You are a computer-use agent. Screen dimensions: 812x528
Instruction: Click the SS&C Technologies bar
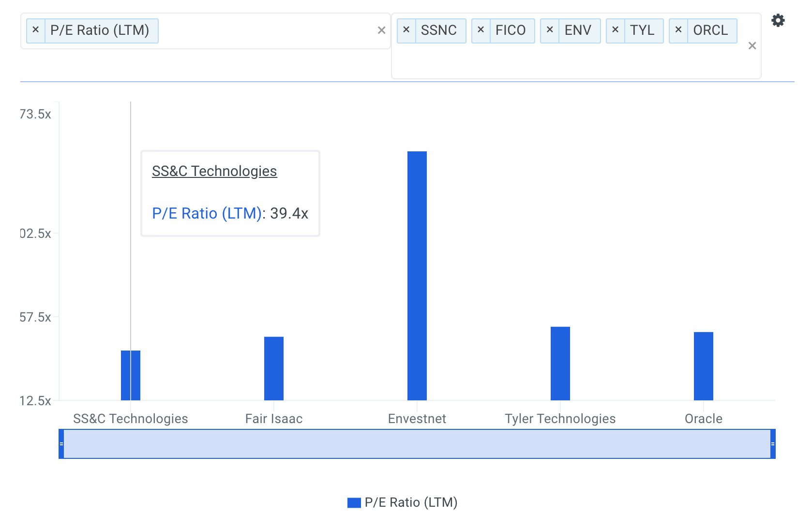131,375
